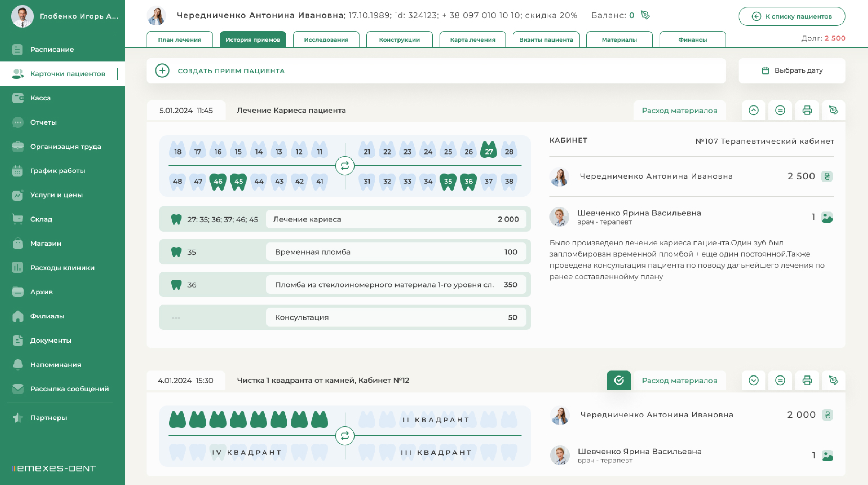
Task: Click the patient avatar photo in header
Action: 156,16
